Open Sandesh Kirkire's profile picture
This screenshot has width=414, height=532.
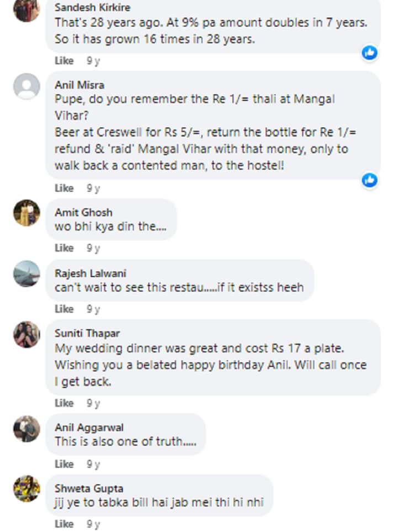26,10
